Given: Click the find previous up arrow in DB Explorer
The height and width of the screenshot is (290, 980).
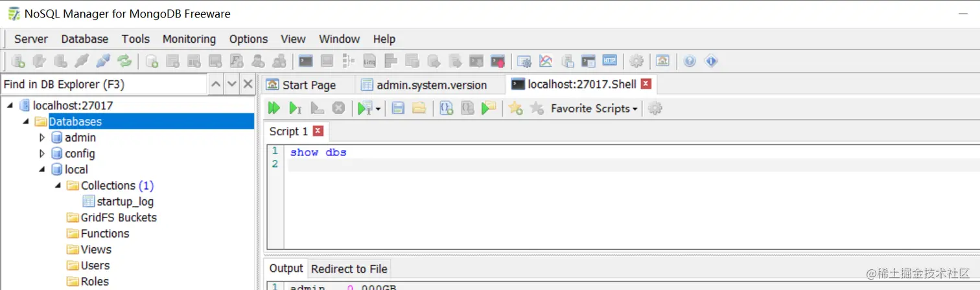Looking at the screenshot, I should (x=216, y=84).
